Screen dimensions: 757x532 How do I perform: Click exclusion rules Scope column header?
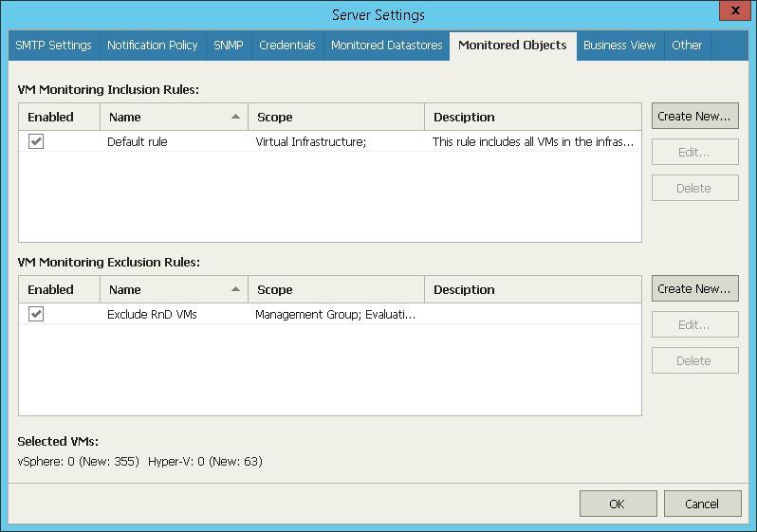337,289
